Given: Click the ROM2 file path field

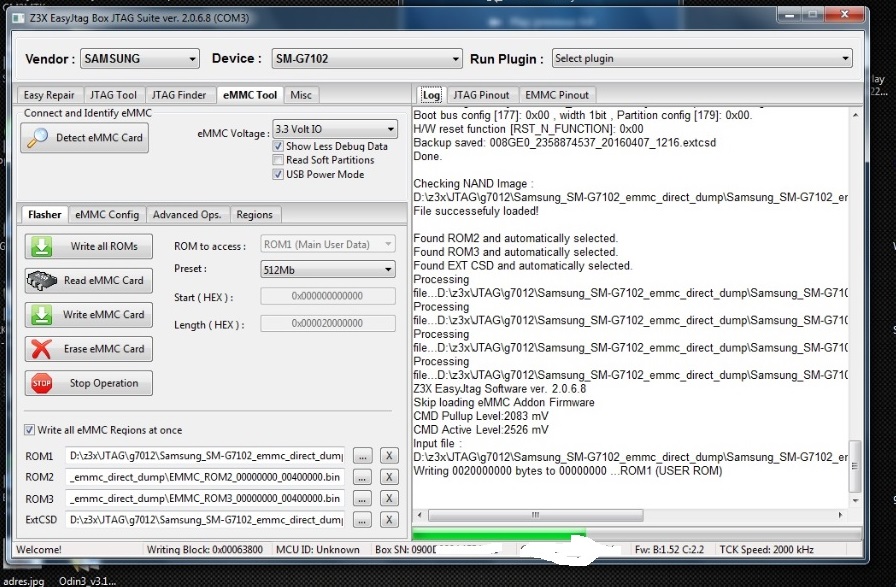Looking at the screenshot, I should coord(205,477).
